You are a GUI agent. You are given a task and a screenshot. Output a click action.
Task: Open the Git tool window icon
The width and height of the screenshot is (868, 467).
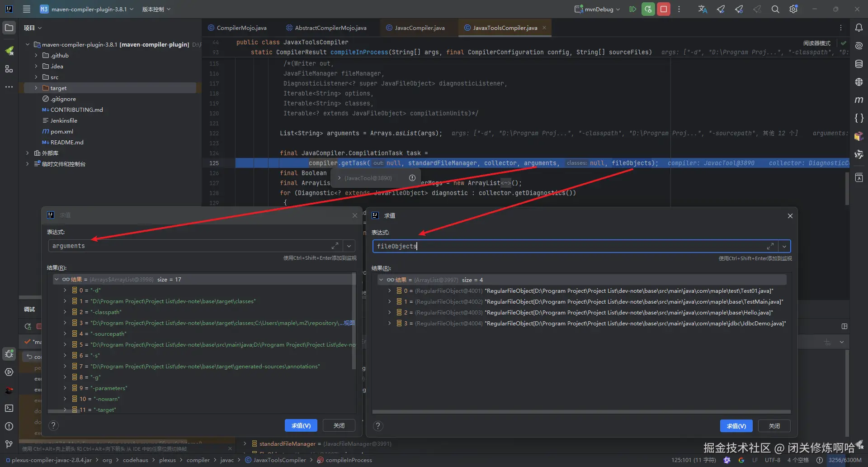(9, 444)
